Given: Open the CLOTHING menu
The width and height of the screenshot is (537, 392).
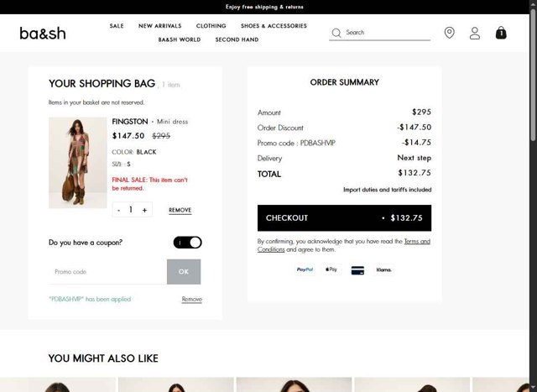Looking at the screenshot, I should coord(211,26).
